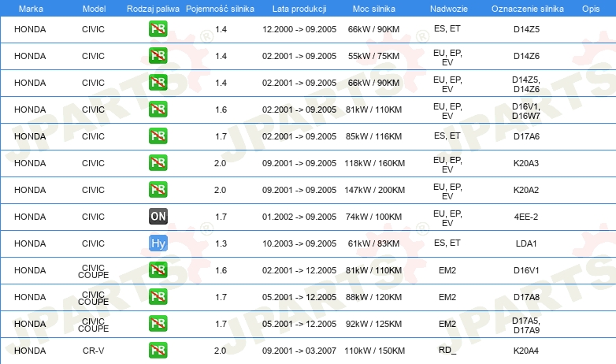Image resolution: width=616 pixels, height=364 pixels.
Task: Select engine code D17A8 cell
Action: (526, 297)
